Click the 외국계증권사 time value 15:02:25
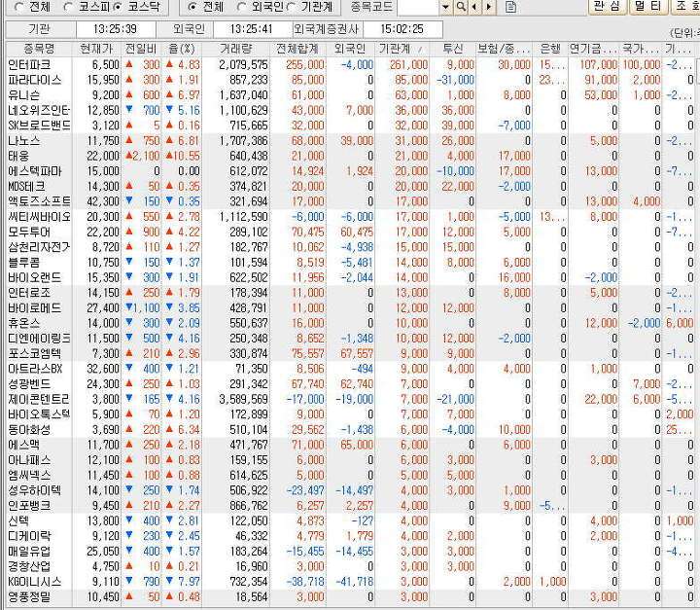Screen dimensions: 700x610 point(402,29)
